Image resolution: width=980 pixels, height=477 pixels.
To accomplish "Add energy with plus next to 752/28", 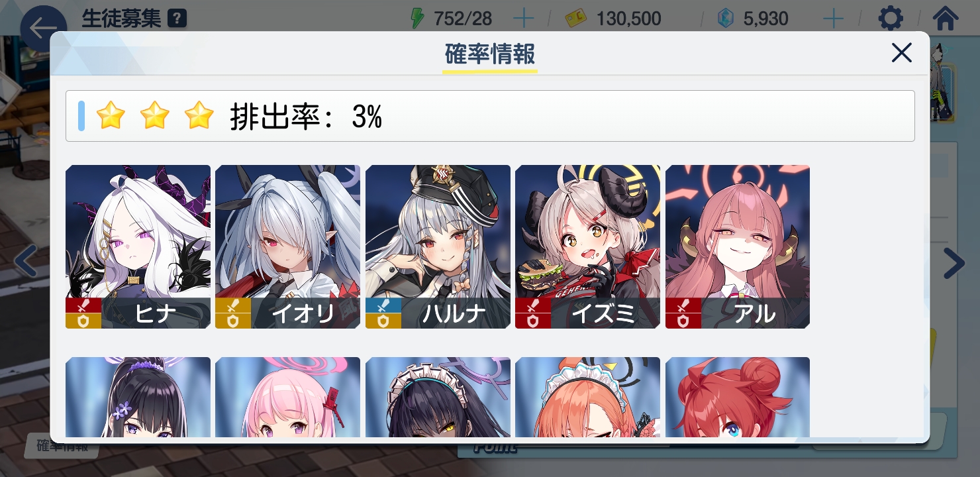I will [x=523, y=19].
